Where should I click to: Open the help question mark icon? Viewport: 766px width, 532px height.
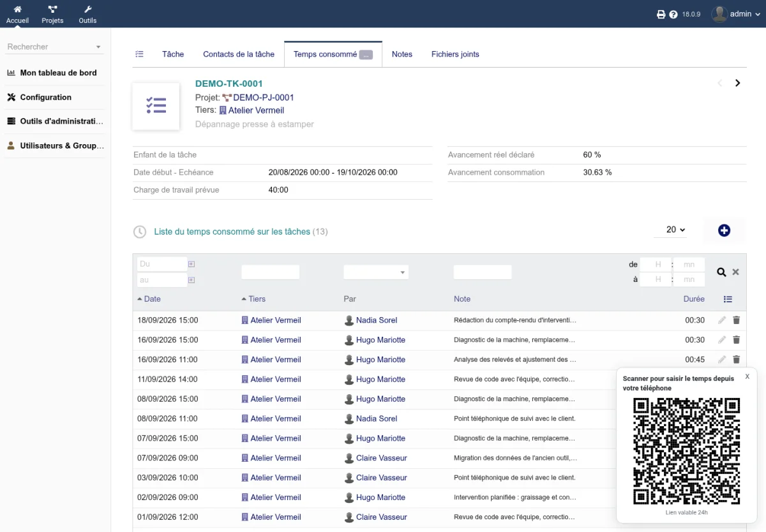click(673, 14)
